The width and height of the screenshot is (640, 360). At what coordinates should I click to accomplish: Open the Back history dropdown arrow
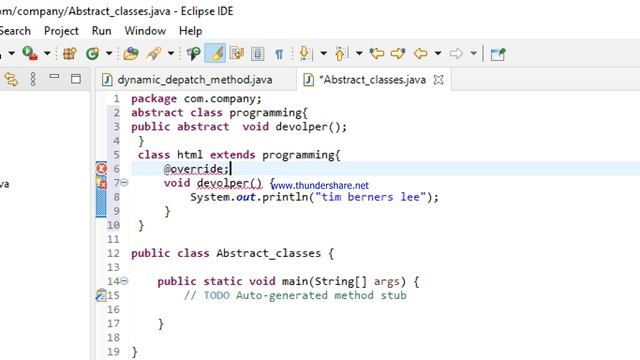click(438, 53)
